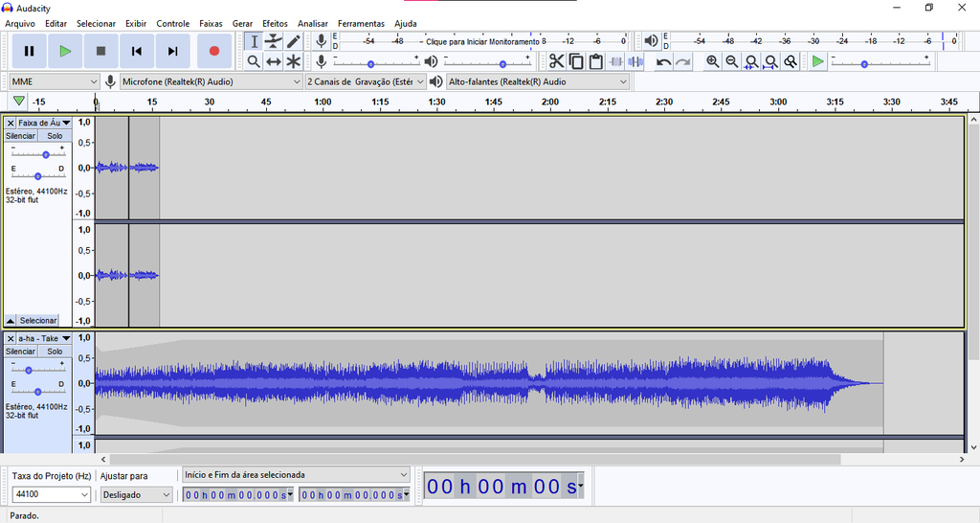Viewport: 980px width, 523px height.
Task: Skip to start of project
Action: point(136,52)
